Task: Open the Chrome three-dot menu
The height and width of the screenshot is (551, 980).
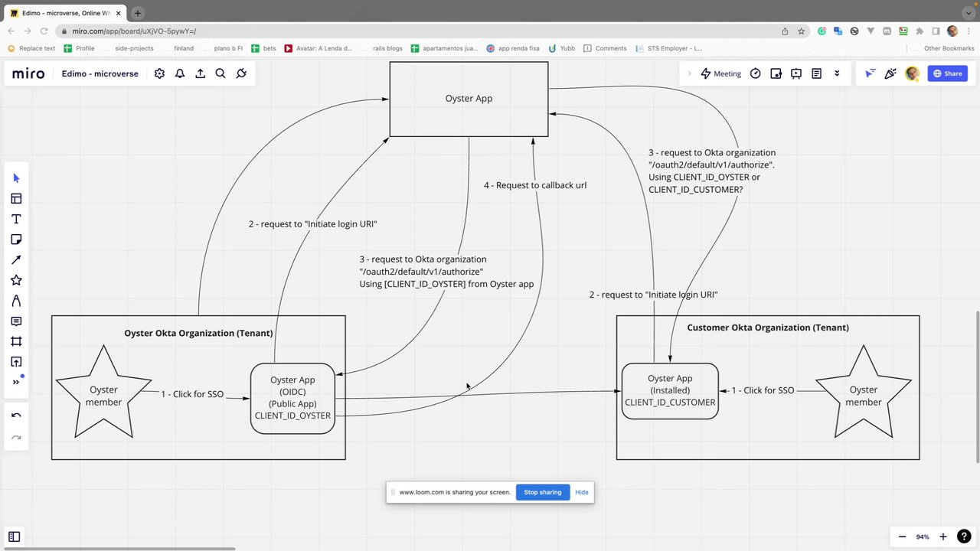Action: pyautogui.click(x=969, y=31)
